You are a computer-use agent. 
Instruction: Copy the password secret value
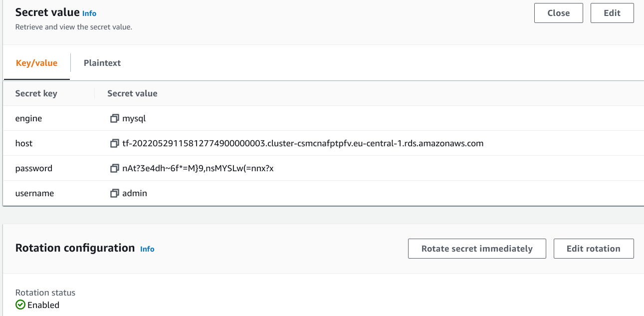115,168
